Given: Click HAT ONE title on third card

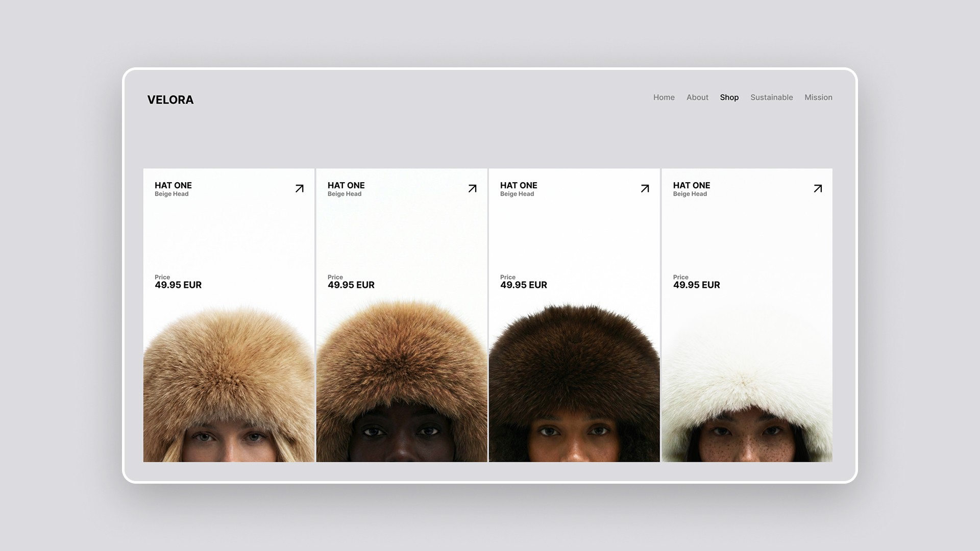Looking at the screenshot, I should pyautogui.click(x=519, y=186).
